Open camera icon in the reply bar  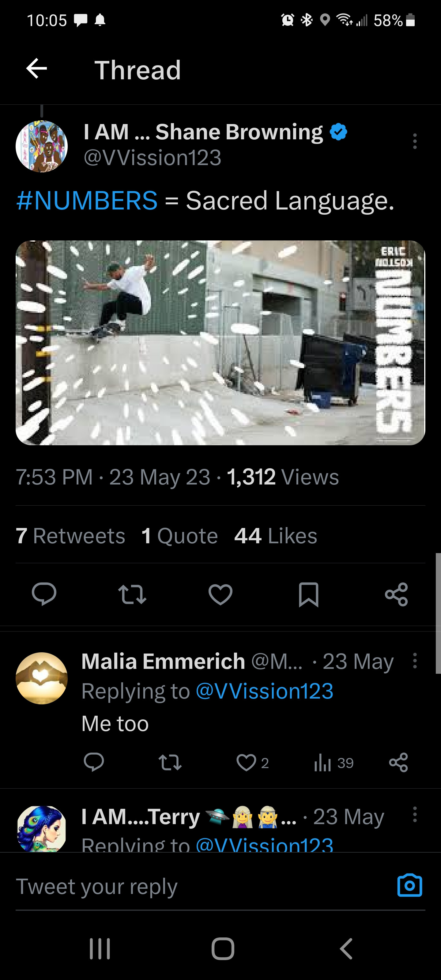[409, 886]
